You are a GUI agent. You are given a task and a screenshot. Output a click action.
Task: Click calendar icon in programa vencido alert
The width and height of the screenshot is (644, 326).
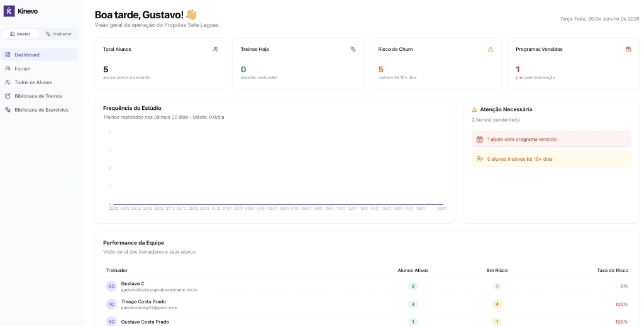coord(479,139)
